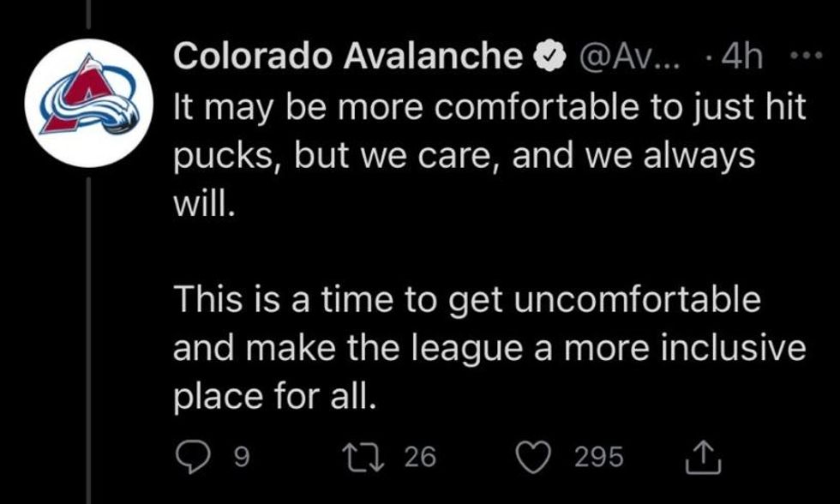Click the reply count of 9

[241, 457]
